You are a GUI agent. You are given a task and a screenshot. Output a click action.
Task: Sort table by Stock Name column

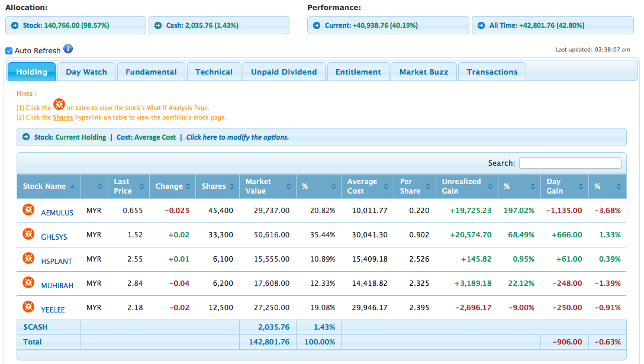pos(49,186)
